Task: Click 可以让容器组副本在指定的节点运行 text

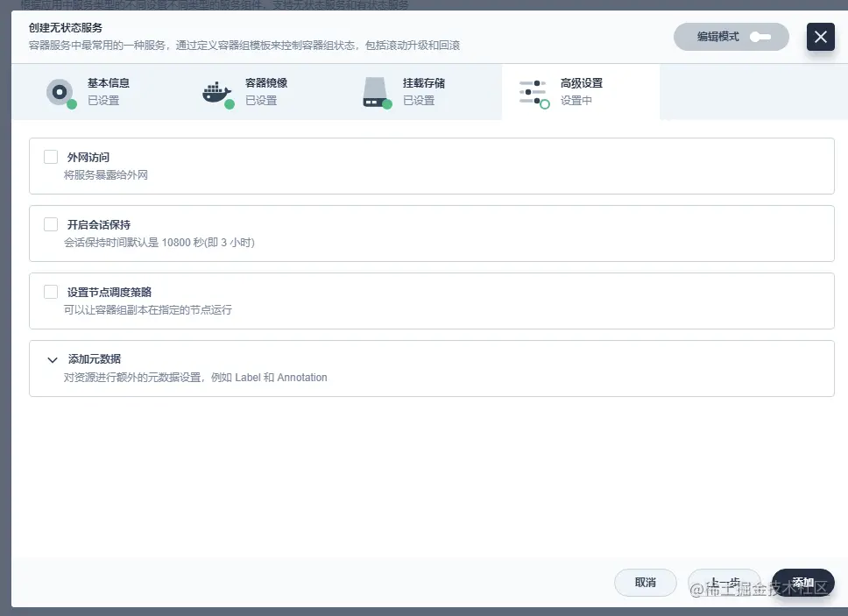Action: pos(148,310)
